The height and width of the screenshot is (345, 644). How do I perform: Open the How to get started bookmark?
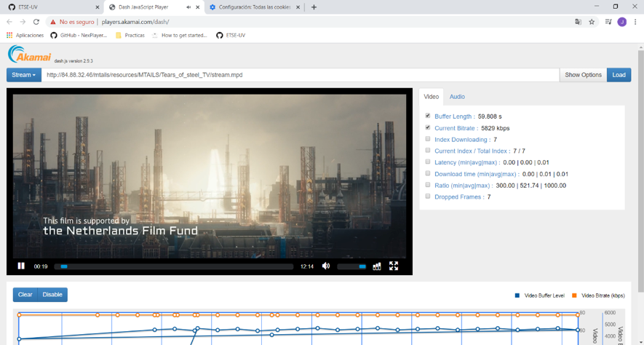(x=180, y=36)
